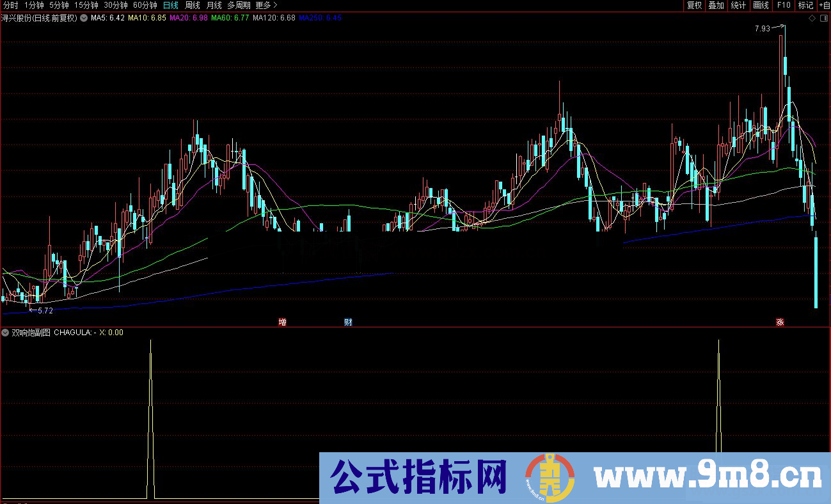Expand the 更多 periods dropdown
This screenshot has width=831, height=504.
coord(262,5)
